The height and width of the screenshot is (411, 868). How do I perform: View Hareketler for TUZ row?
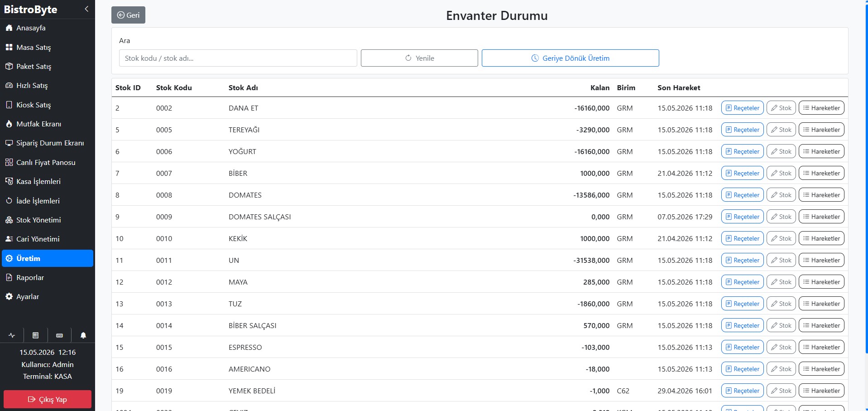[x=821, y=304]
